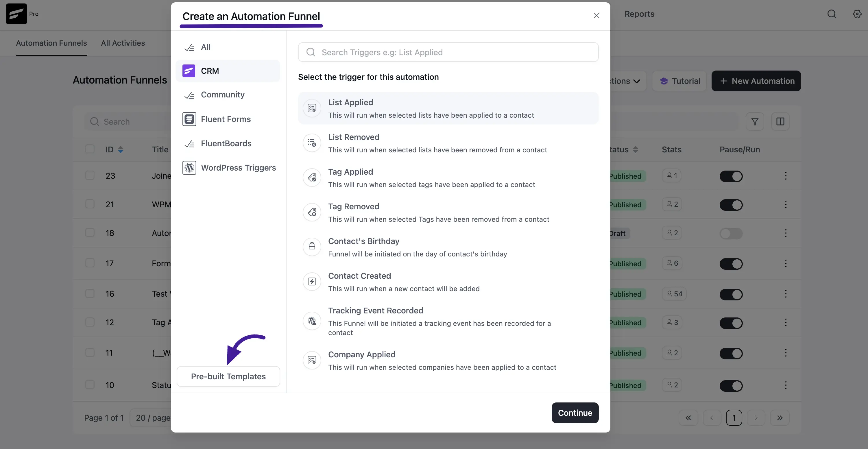Screen dimensions: 868x449
Task: Click the Company Applied trigger icon
Action: pyautogui.click(x=312, y=361)
